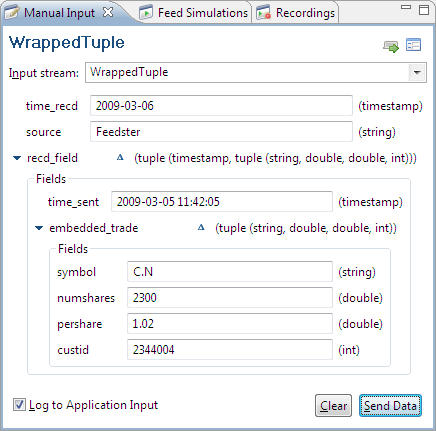Click the time_recd input field

[221, 106]
